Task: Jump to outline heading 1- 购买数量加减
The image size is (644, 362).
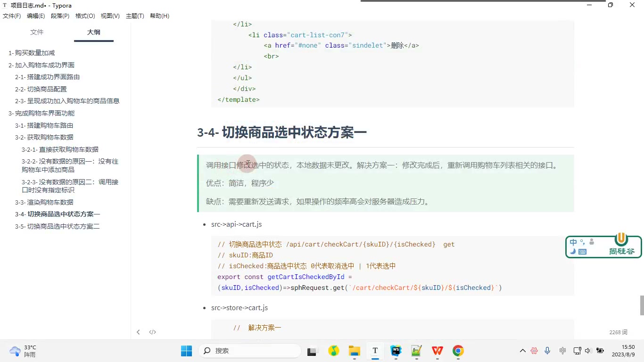Action: [32, 53]
